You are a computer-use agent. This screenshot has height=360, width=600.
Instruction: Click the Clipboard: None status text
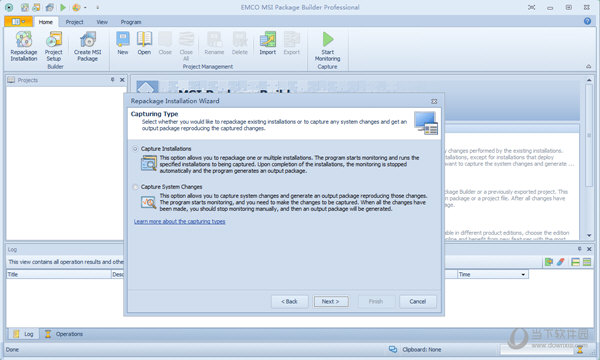422,349
